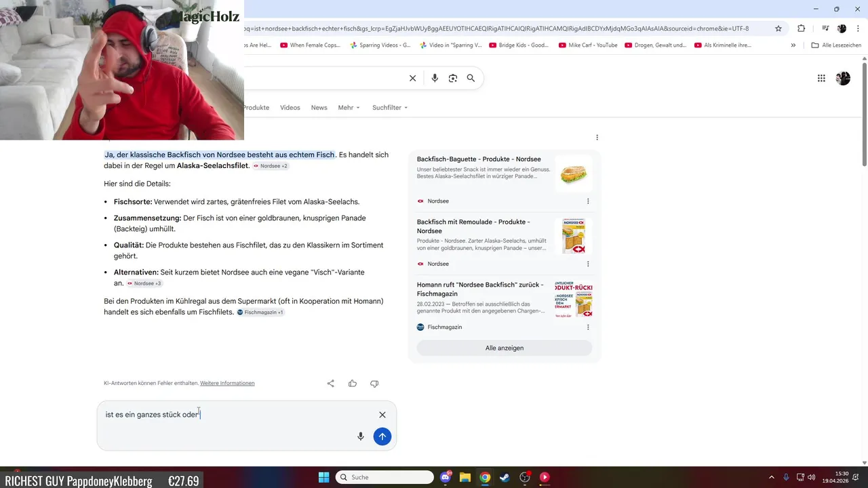Open the 'Bridge Kids - Good...' bookmark
Screen dimensions: 868x488
pos(519,45)
